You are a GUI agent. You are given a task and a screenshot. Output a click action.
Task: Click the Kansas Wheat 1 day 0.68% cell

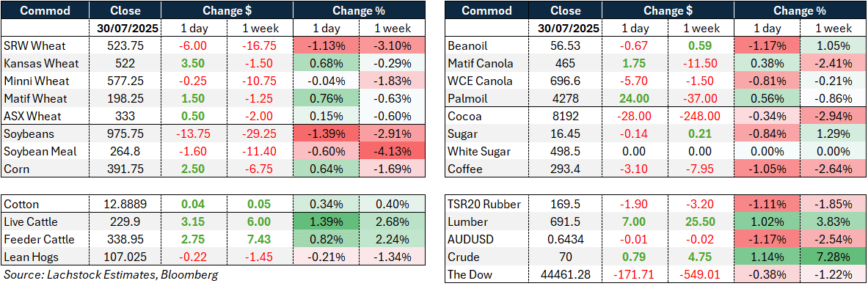(x=326, y=64)
